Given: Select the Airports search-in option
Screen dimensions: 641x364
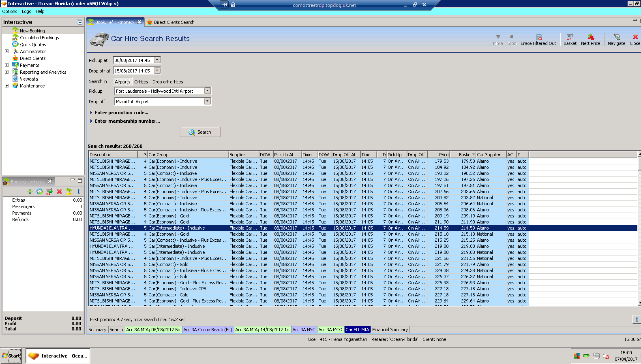Looking at the screenshot, I should [122, 82].
